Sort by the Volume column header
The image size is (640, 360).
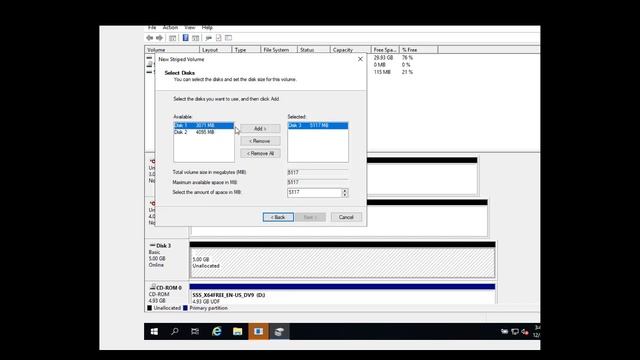[172, 50]
